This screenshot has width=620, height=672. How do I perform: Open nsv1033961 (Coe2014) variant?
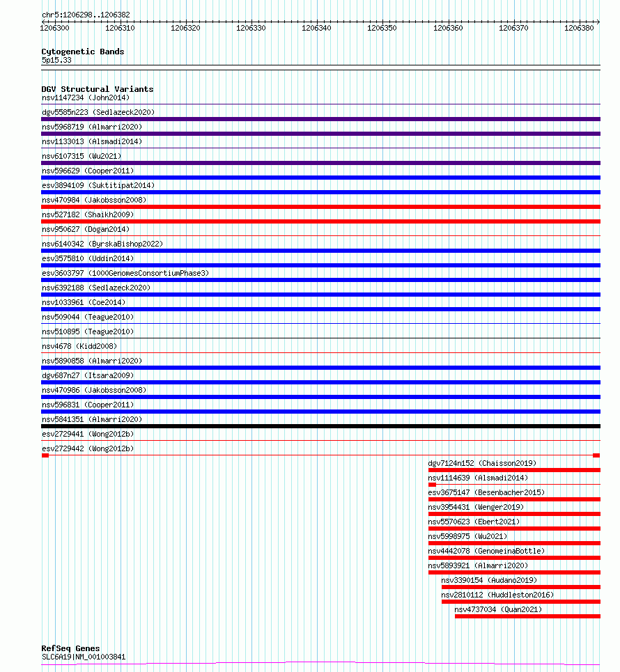tap(84, 302)
